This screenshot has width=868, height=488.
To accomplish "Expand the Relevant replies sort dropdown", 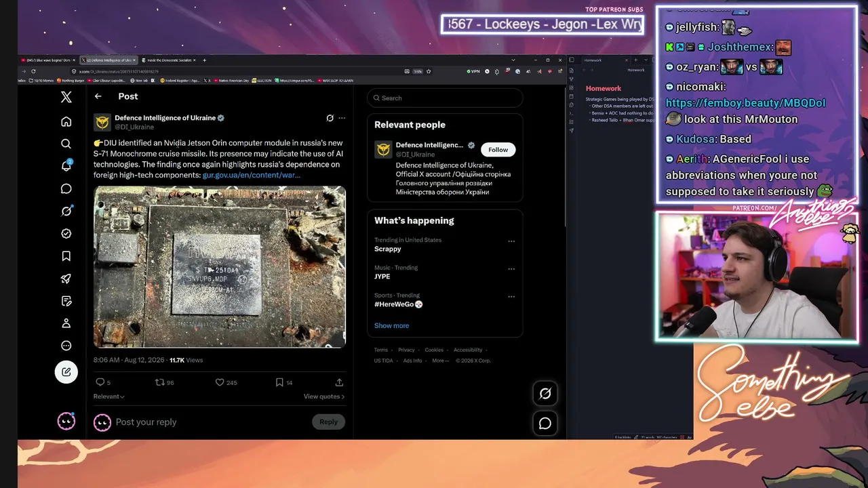I will tap(109, 396).
